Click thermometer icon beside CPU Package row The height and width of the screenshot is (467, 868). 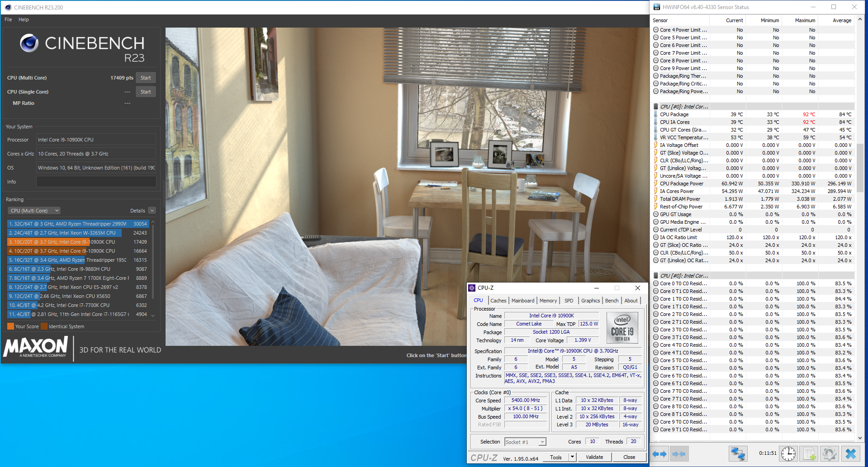[x=655, y=114]
